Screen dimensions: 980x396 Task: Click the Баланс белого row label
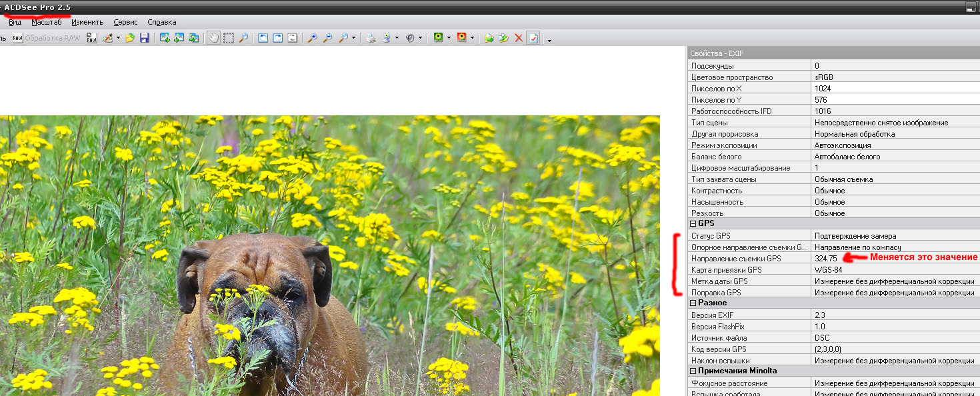[x=716, y=156]
